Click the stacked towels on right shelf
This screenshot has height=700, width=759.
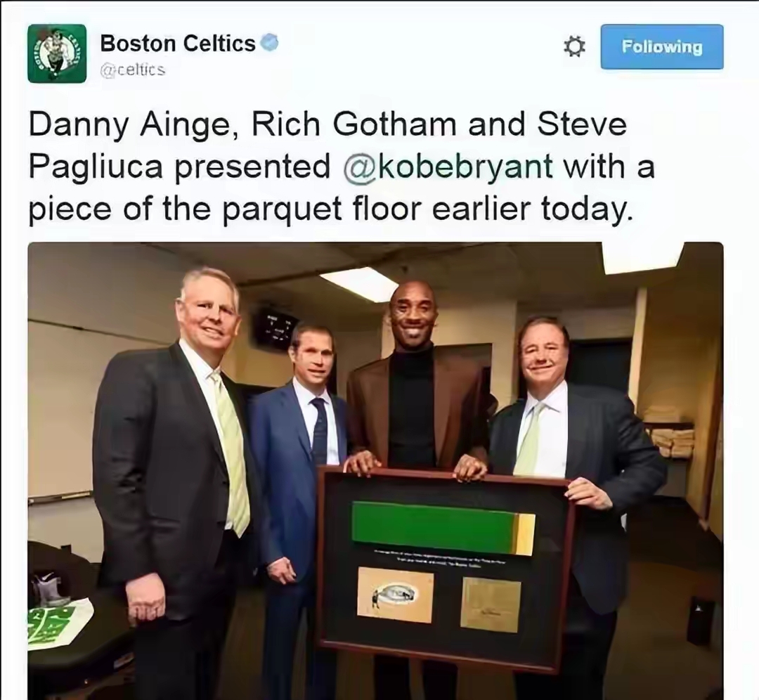tap(673, 441)
